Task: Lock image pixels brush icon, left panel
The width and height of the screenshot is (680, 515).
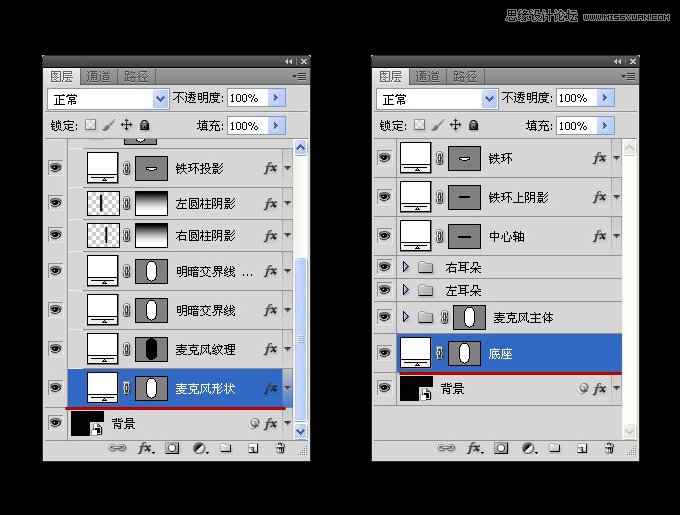Action: (x=109, y=125)
